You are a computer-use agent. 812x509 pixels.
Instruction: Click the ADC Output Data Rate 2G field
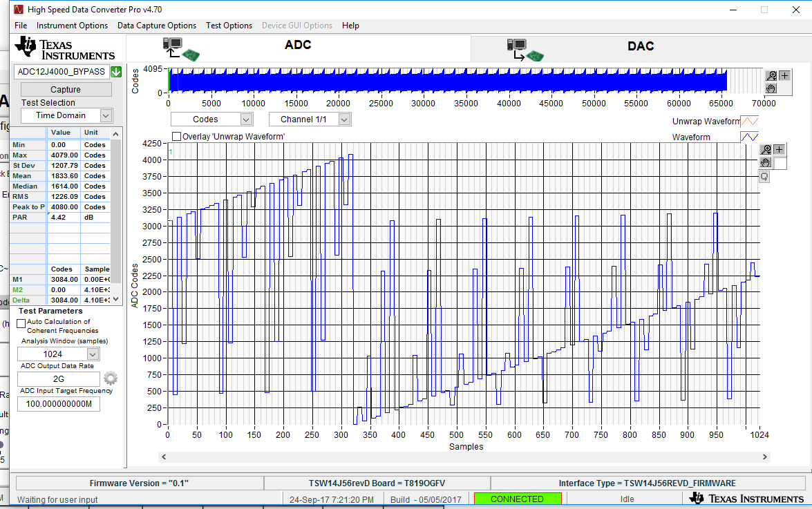[x=59, y=378]
